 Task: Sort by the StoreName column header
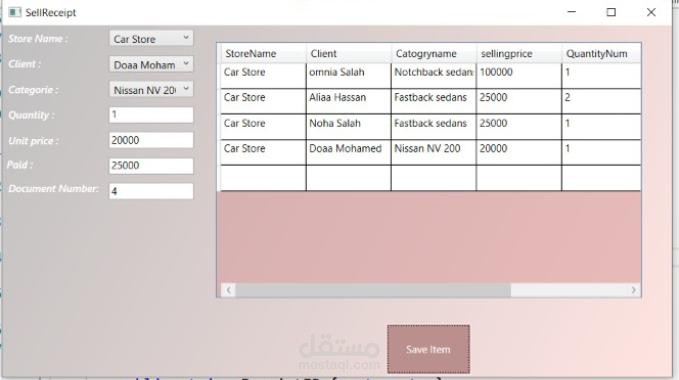pyautogui.click(x=263, y=54)
